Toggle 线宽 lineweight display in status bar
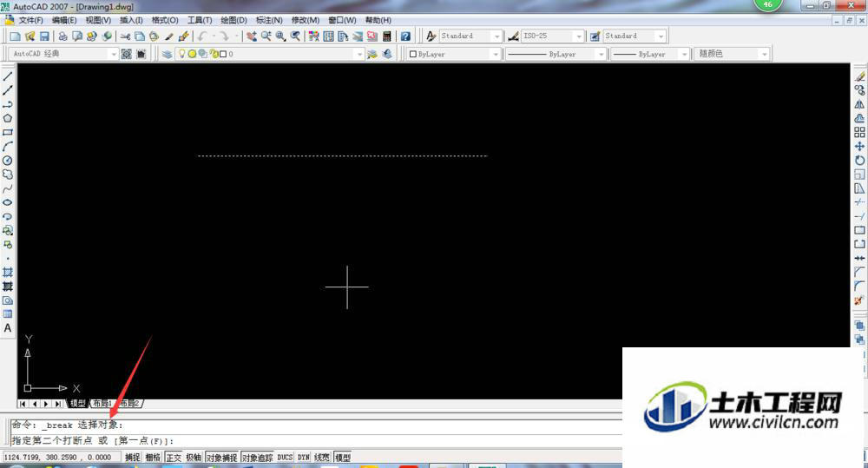The width and height of the screenshot is (868, 468). point(322,457)
